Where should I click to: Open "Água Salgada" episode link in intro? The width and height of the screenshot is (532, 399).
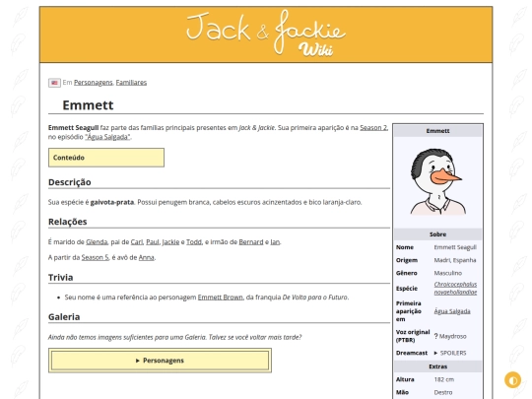[107, 137]
